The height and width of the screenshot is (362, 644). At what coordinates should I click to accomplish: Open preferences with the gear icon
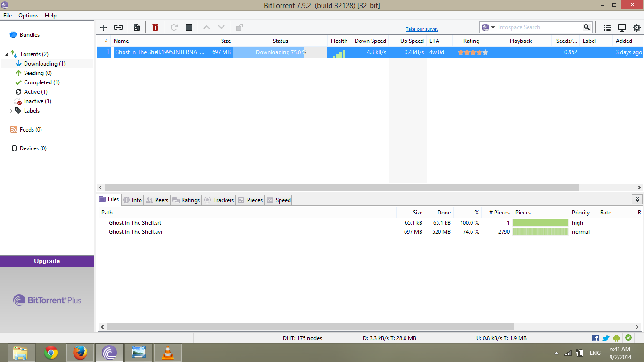point(636,27)
